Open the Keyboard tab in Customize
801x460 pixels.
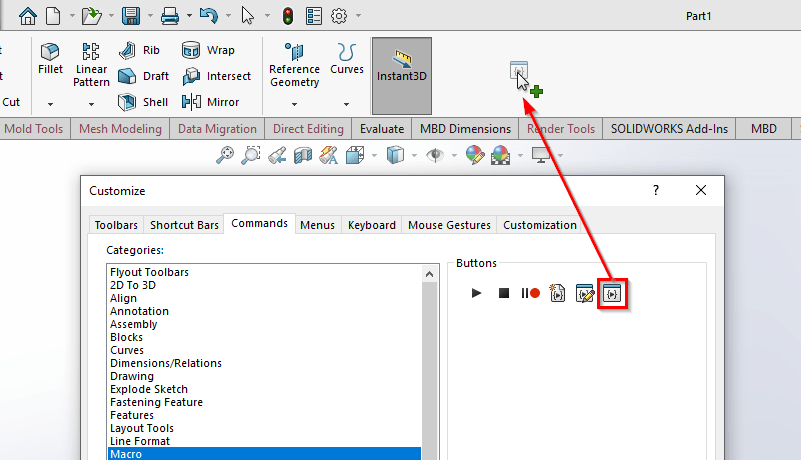371,225
